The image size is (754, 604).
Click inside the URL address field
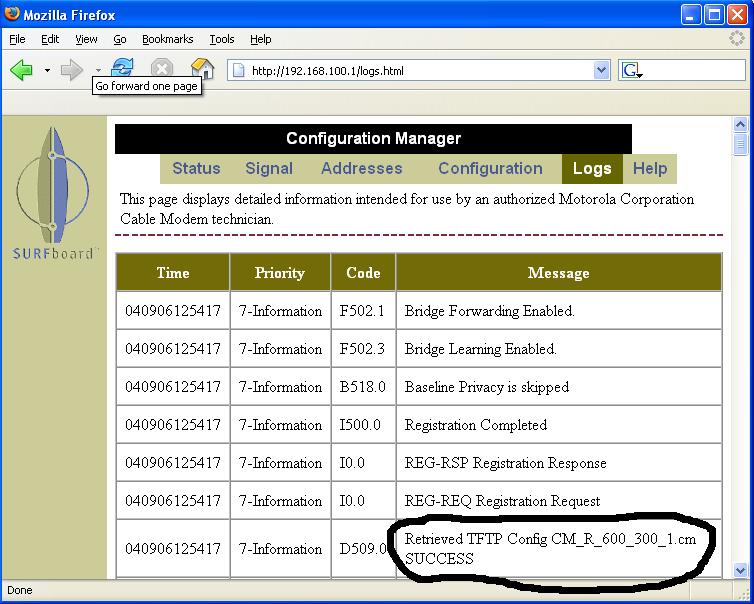click(420, 71)
